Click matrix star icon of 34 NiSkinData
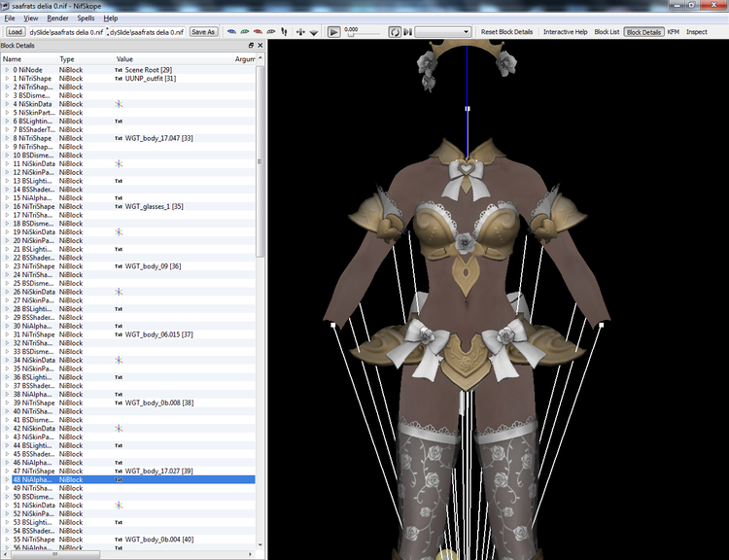Screen dimensions: 729x560 (119, 360)
